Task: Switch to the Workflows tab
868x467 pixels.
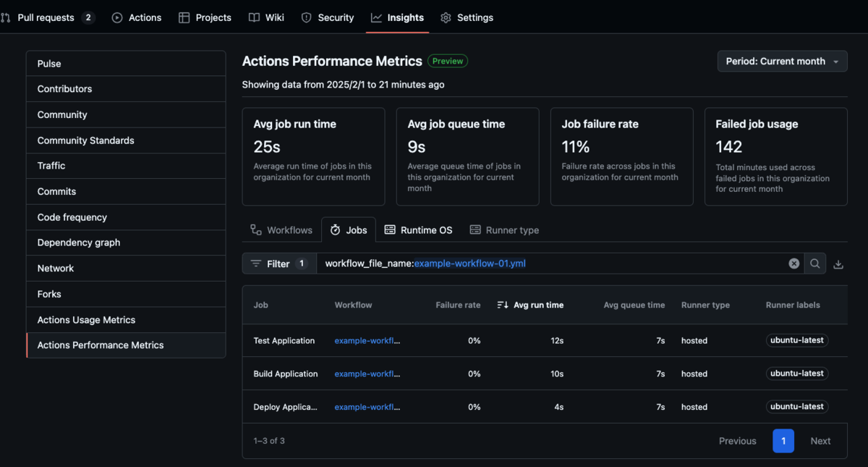Action: coord(281,230)
